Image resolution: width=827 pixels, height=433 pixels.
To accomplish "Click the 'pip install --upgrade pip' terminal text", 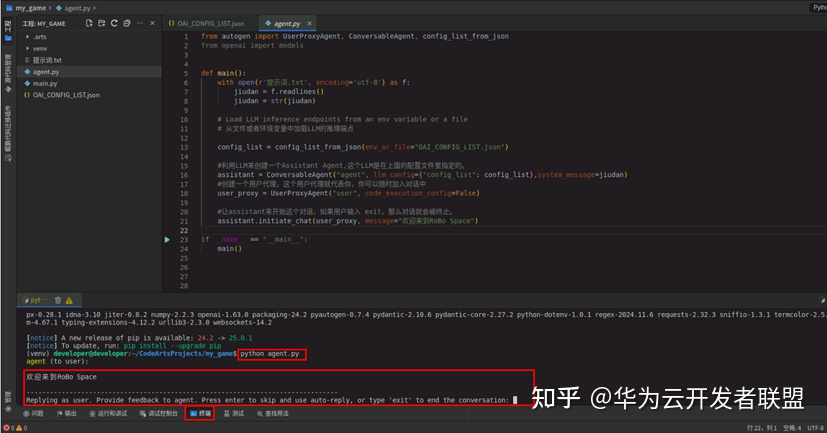I will tap(172, 346).
